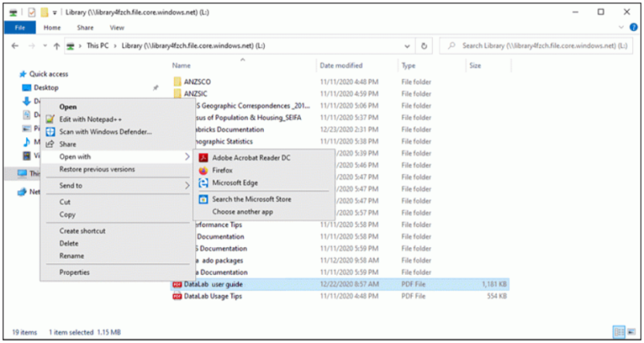Choose Edit with Notepad++
The image size is (644, 343).
click(x=91, y=119)
